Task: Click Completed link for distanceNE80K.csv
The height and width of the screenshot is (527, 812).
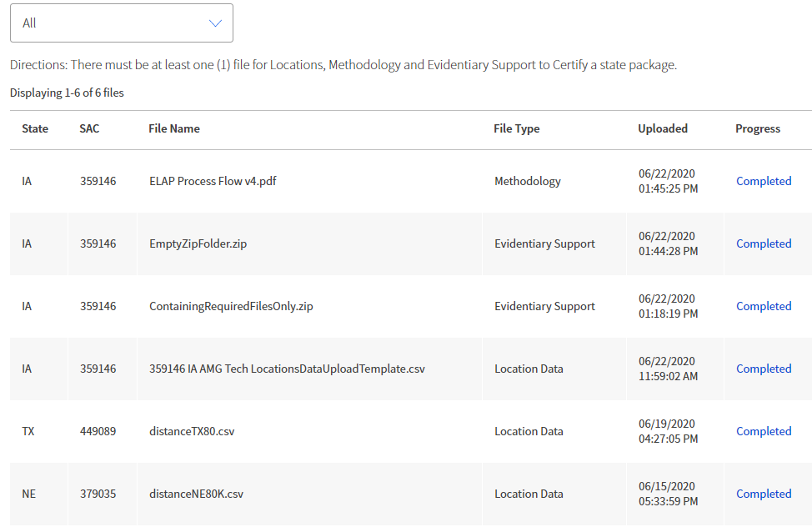Action: [x=763, y=494]
